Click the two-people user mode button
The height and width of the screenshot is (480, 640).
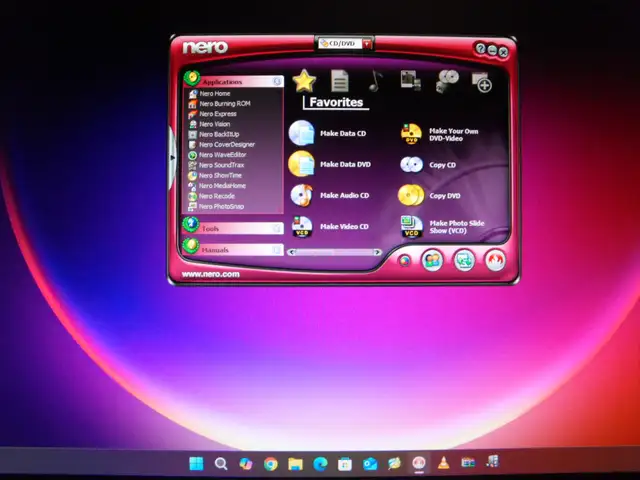point(432,260)
